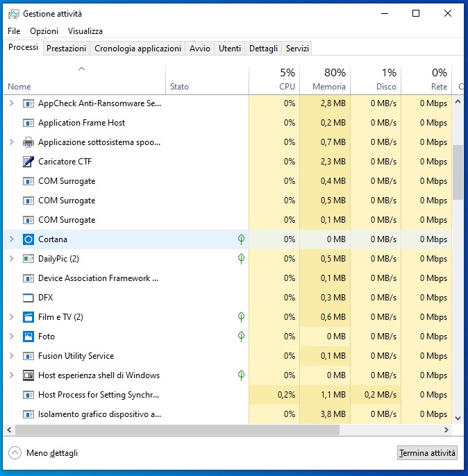Expand the Cortana process group
The image size is (468, 476).
pyautogui.click(x=12, y=239)
